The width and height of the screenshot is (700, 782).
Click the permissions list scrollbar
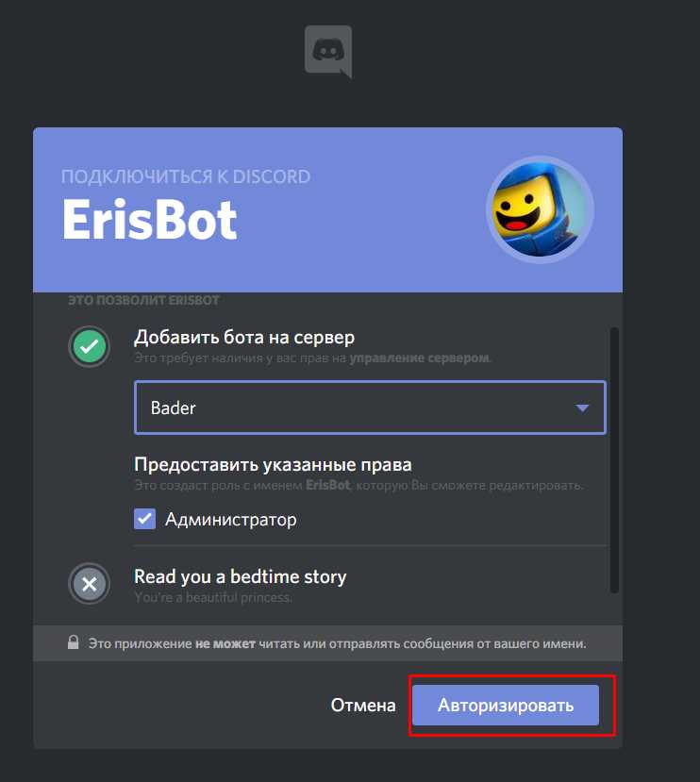point(614,459)
